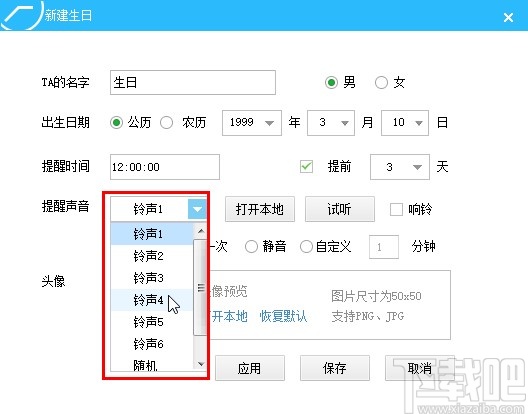Viewport: 528px width, 414px height.
Task: Enable the 响铃 checkbox
Action: (396, 209)
